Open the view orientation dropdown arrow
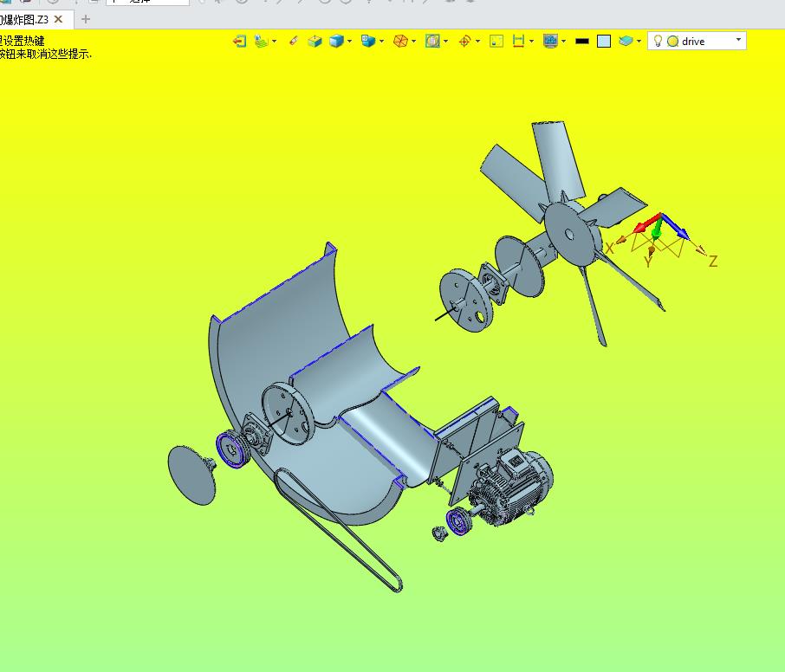The image size is (785, 672). [381, 41]
